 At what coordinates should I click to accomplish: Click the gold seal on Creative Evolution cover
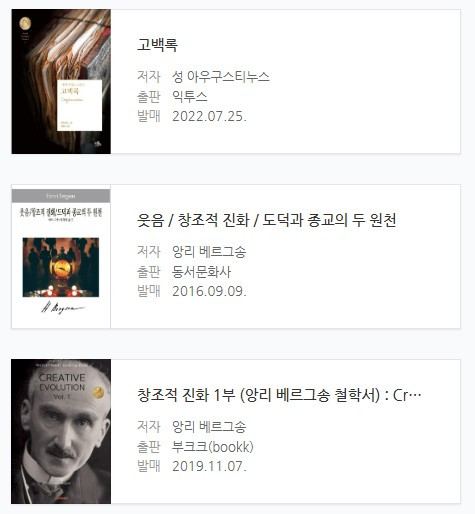(x=98, y=392)
